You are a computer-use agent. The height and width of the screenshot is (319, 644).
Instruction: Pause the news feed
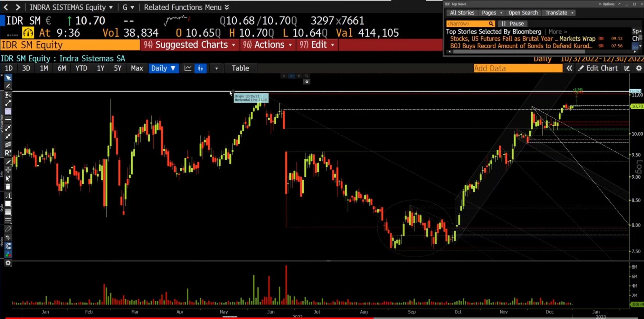[x=513, y=23]
